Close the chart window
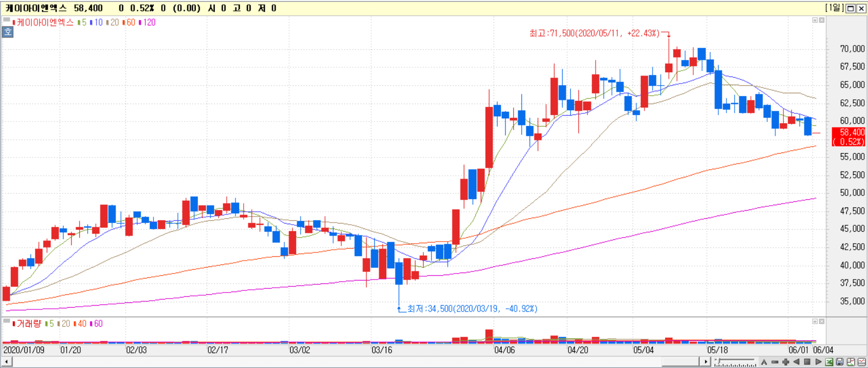Viewport: 868px width, 368px height. point(861,8)
